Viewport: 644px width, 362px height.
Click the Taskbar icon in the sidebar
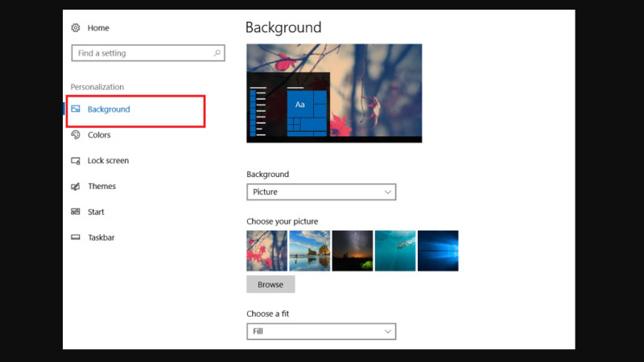76,238
